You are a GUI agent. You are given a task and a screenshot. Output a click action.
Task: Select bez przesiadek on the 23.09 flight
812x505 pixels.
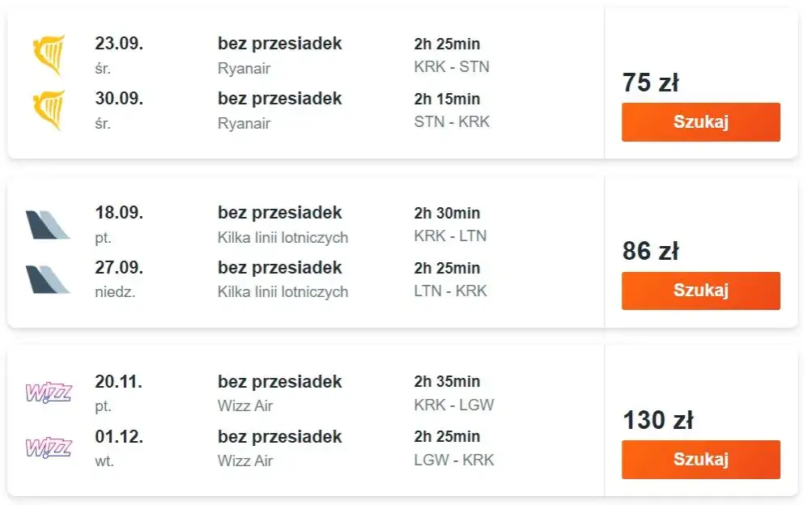(279, 45)
